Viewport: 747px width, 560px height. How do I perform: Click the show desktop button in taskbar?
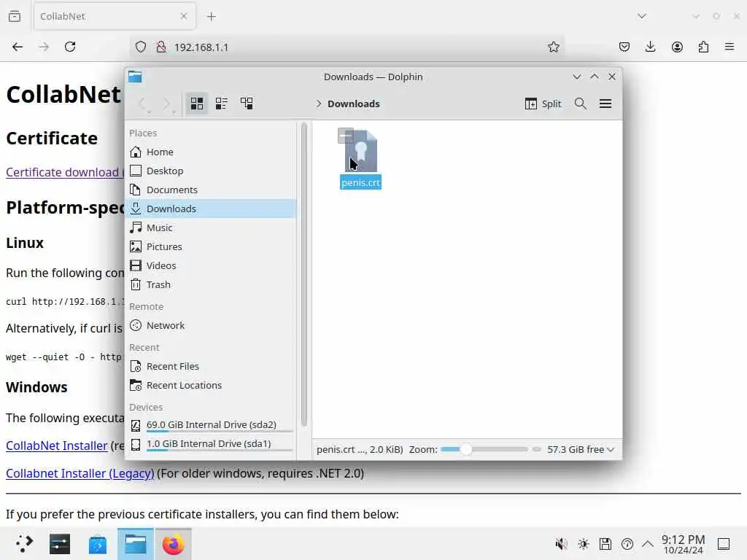[x=724, y=544]
